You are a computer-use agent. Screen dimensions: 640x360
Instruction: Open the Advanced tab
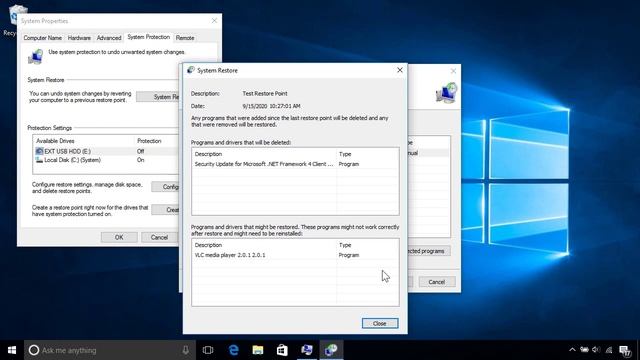point(109,38)
